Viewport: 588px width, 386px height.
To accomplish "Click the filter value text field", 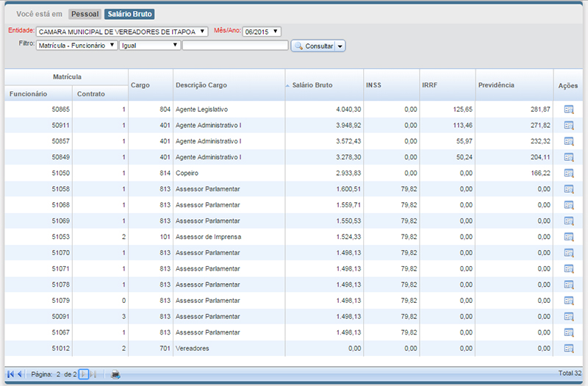I will coord(235,46).
